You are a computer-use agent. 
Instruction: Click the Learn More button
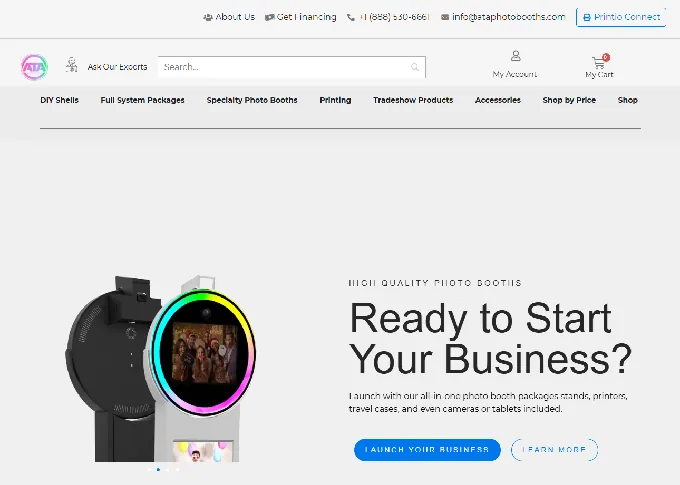pyautogui.click(x=554, y=450)
